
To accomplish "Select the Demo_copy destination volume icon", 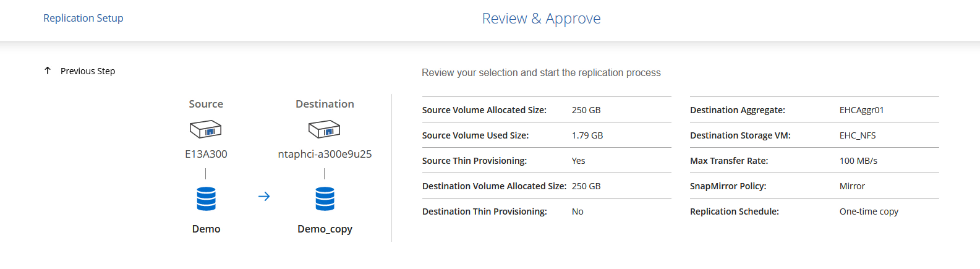I will coord(325,199).
